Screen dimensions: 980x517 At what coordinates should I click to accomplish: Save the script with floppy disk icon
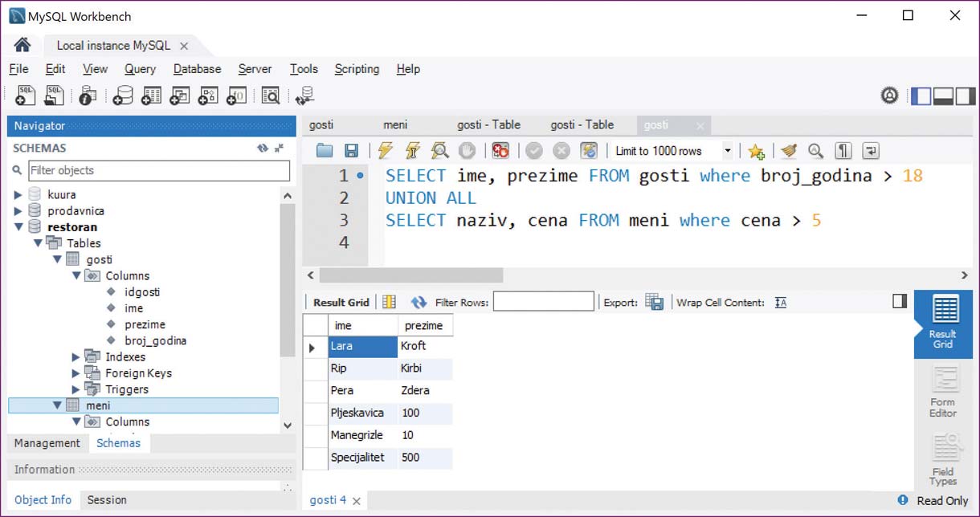351,151
